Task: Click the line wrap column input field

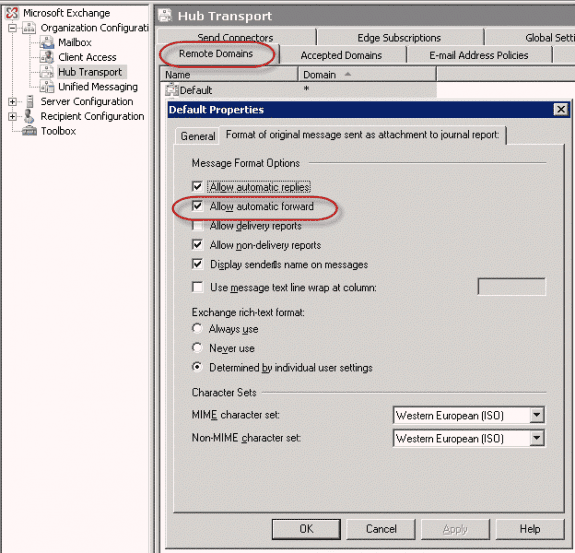Action: tap(511, 287)
